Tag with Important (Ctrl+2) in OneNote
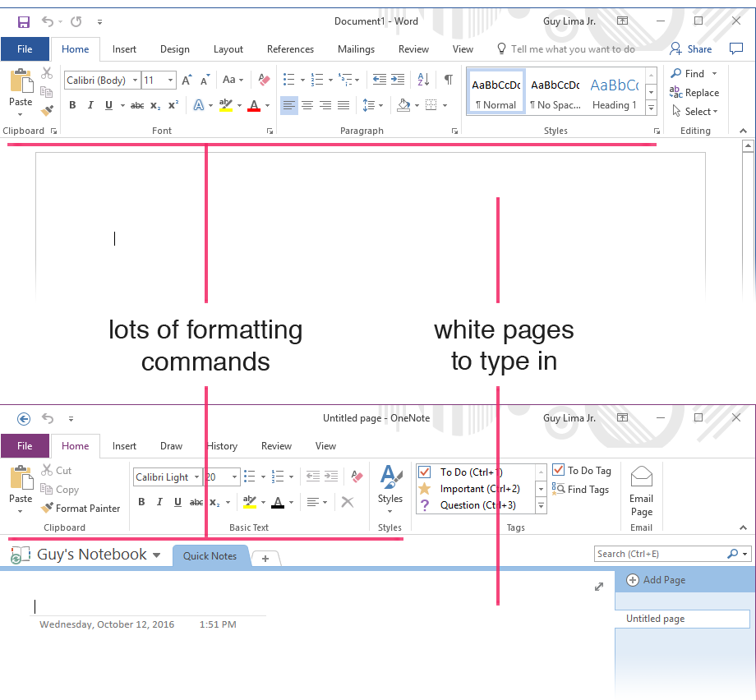 pos(476,489)
